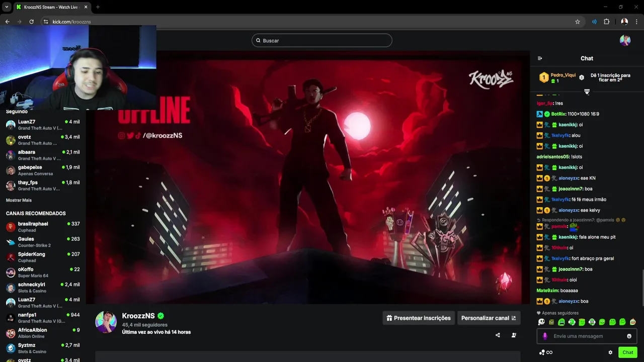This screenshot has width=644, height=362.
Task: Open Gaules Counter-Strike 2 channel
Action: pyautogui.click(x=43, y=242)
